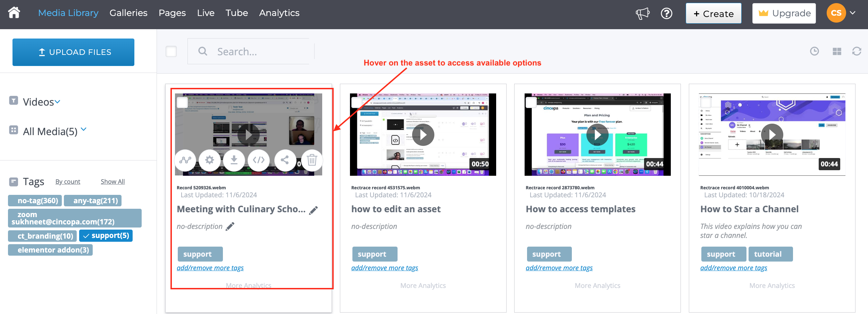Open the help question mark icon
The height and width of the screenshot is (314, 868).
pyautogui.click(x=666, y=14)
